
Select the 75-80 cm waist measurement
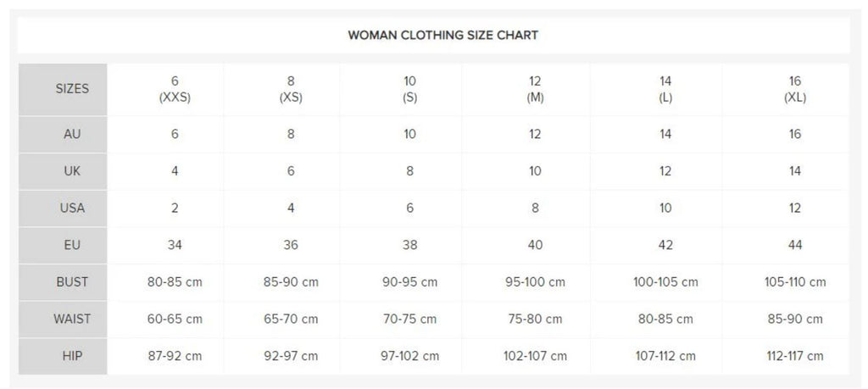point(535,320)
